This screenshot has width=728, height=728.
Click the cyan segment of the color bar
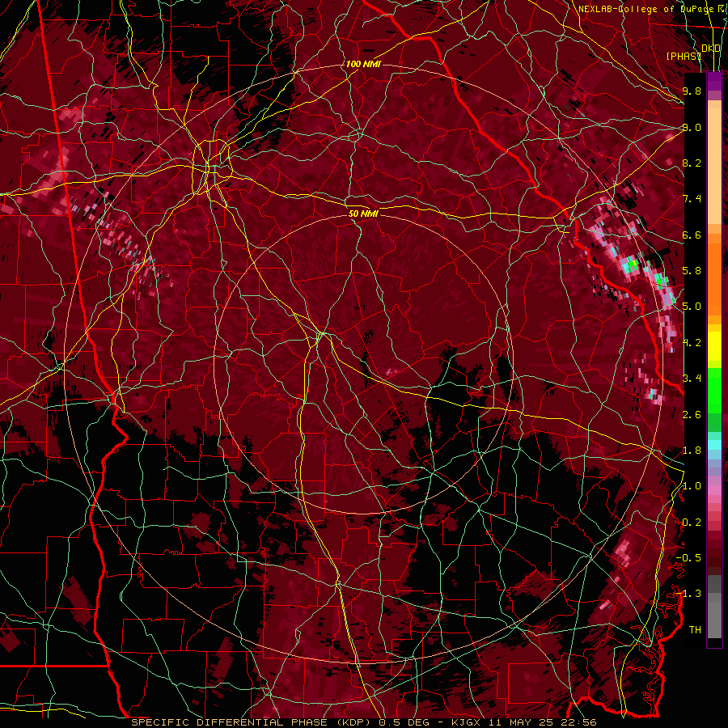click(x=714, y=444)
